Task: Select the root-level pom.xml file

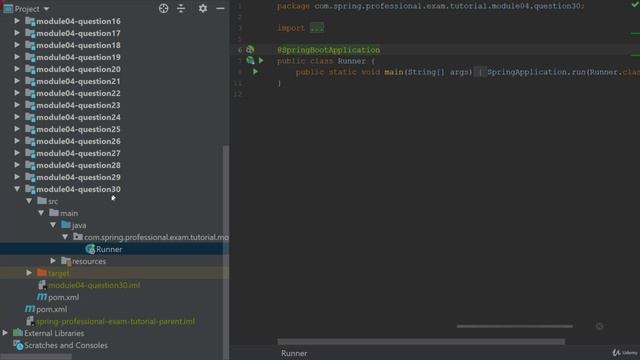Action: click(x=51, y=309)
